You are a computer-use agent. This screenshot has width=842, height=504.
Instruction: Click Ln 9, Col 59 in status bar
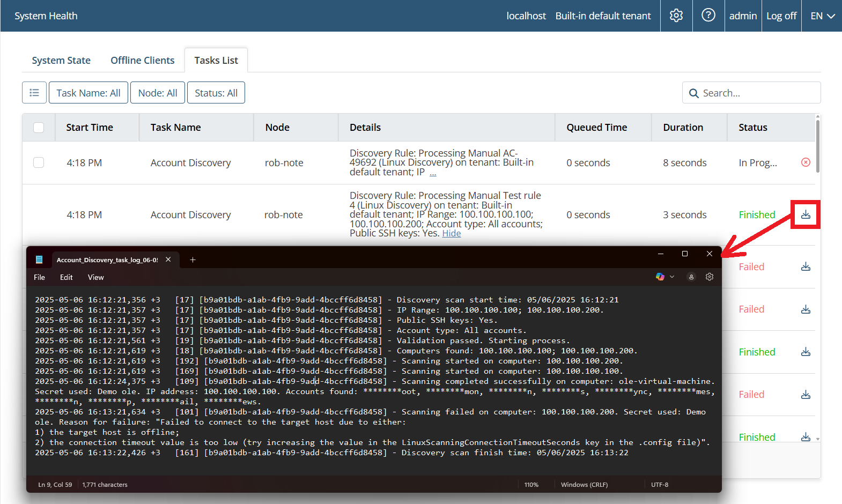pyautogui.click(x=55, y=485)
